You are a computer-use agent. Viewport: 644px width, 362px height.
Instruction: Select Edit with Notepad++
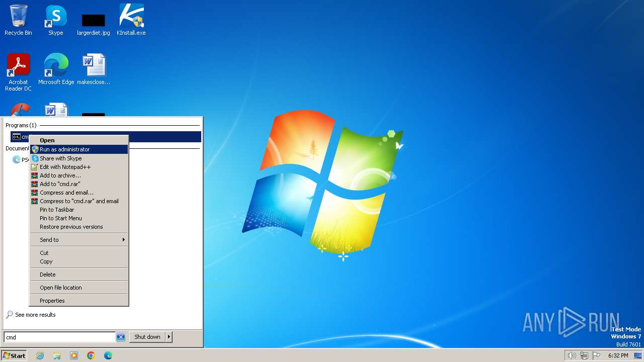point(79,166)
